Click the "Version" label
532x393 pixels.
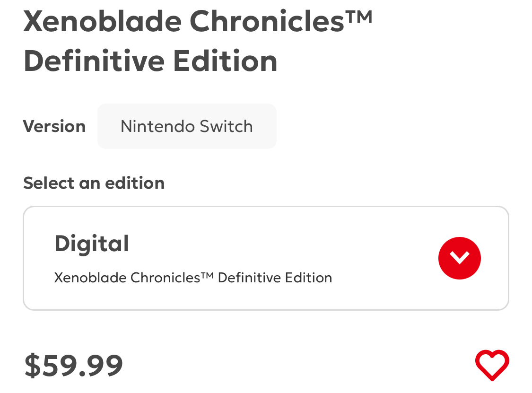(x=54, y=126)
